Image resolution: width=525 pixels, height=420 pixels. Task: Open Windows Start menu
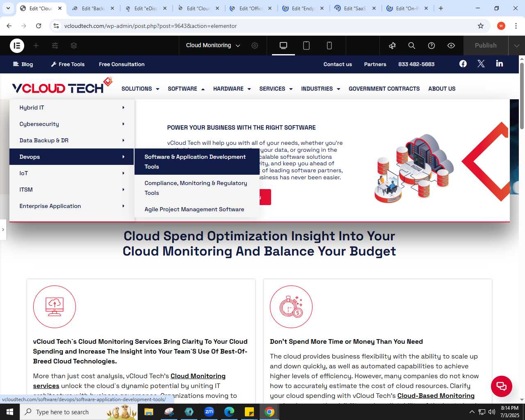tap(10, 412)
